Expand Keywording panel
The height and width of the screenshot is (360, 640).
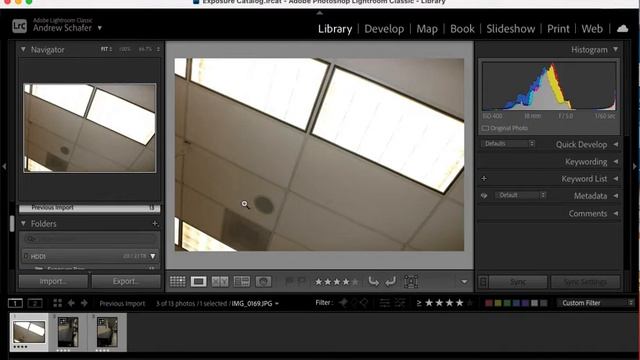pos(616,162)
